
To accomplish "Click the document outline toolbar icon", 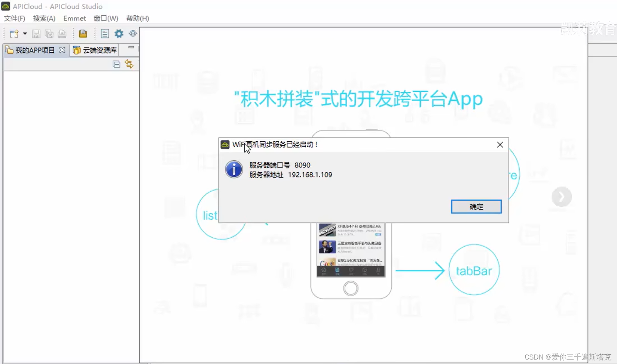I will click(x=105, y=34).
